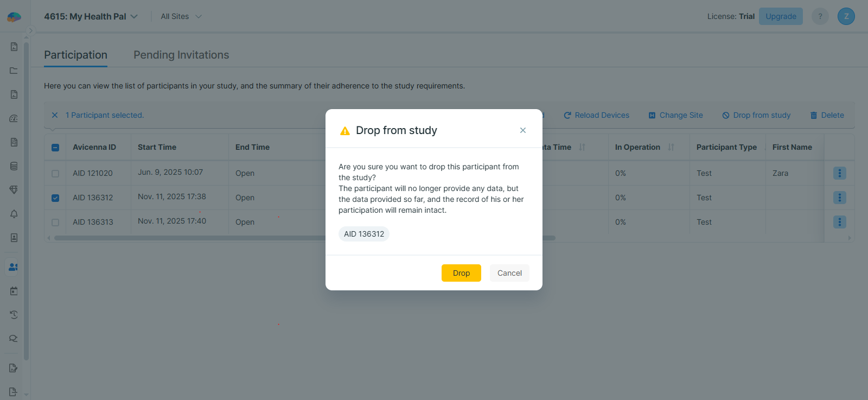Viewport: 868px width, 400px height.
Task: Uncheck the AID 136312 row checkbox
Action: (55, 198)
